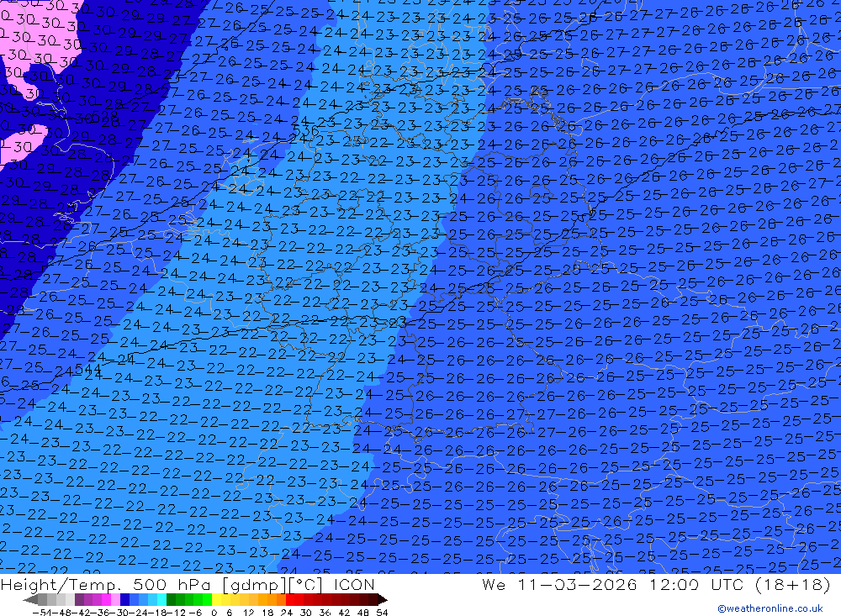The height and width of the screenshot is (616, 841).
Task: Click the '54' value on the legend scale
Action: [x=382, y=613]
